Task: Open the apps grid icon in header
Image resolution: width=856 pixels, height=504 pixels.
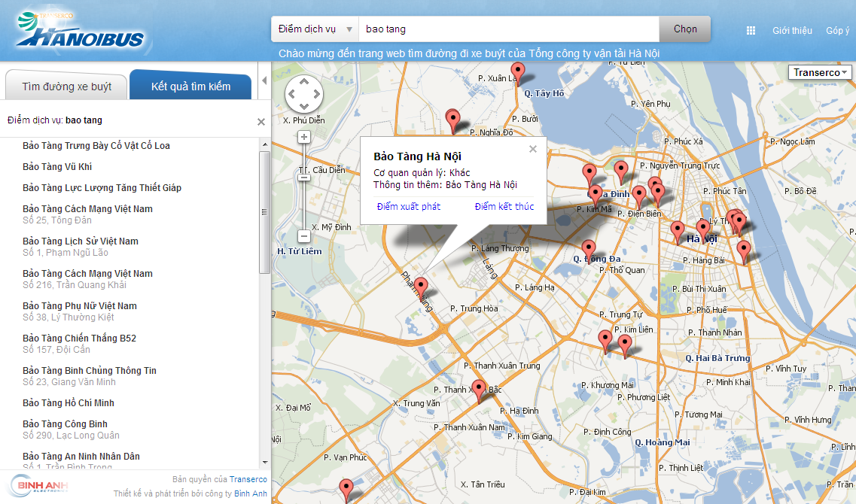Action: (x=751, y=31)
